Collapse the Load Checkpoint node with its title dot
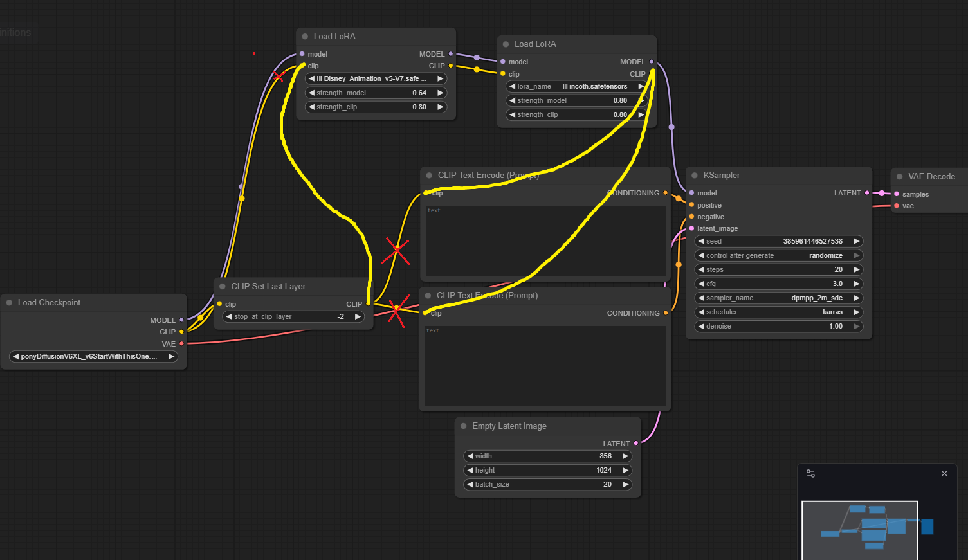Image resolution: width=968 pixels, height=560 pixels. (x=9, y=303)
